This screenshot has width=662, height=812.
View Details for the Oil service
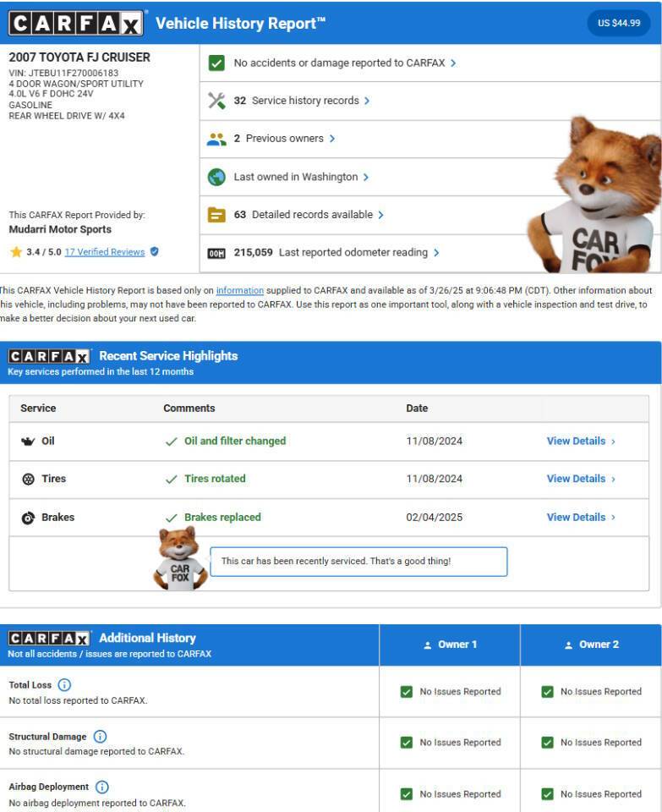click(581, 442)
